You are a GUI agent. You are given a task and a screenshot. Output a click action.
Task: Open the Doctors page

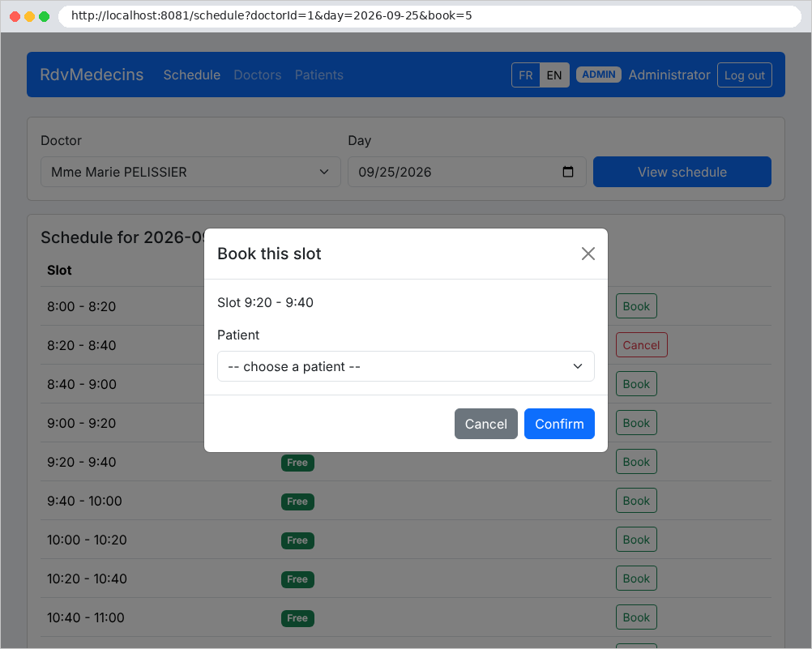[x=258, y=75]
